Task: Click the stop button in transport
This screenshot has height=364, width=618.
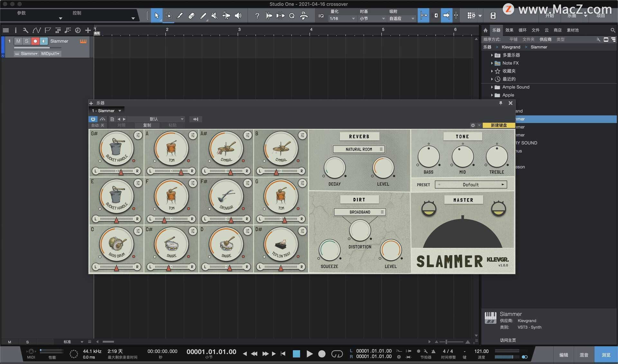Action: (x=296, y=354)
